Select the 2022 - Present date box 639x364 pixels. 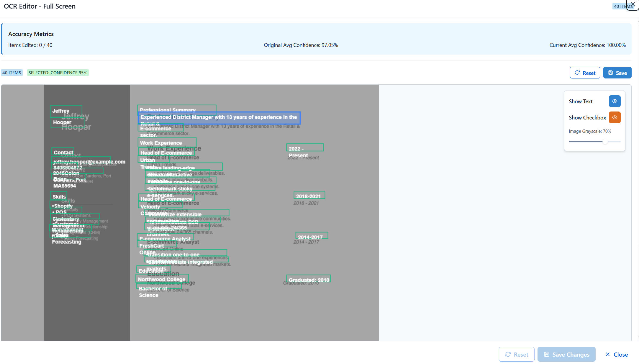[305, 147]
